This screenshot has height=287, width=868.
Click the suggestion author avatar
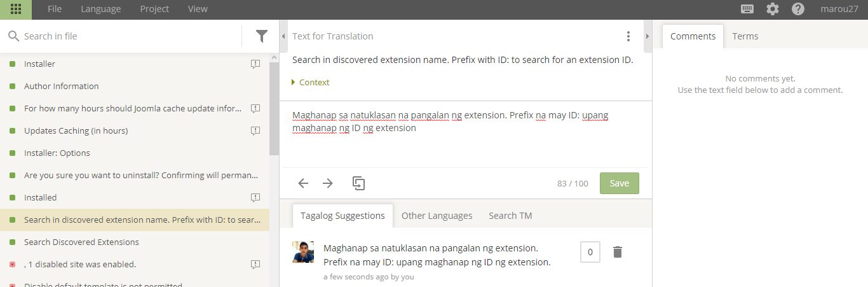303,252
